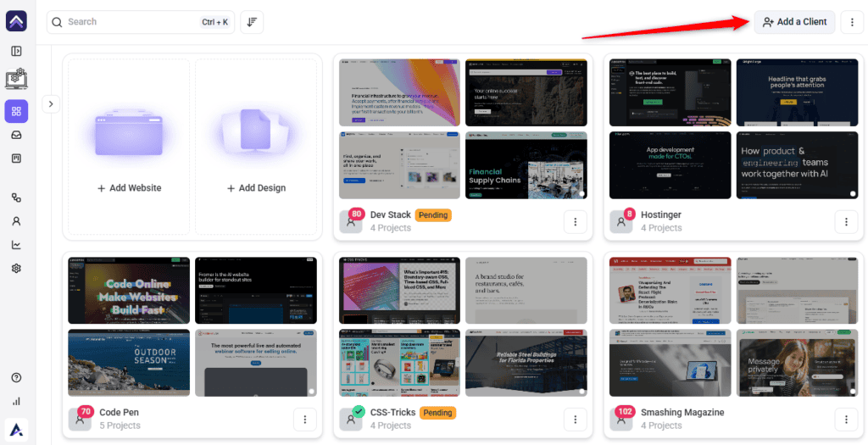Open the Hostinger client name
The image size is (868, 445).
[661, 214]
